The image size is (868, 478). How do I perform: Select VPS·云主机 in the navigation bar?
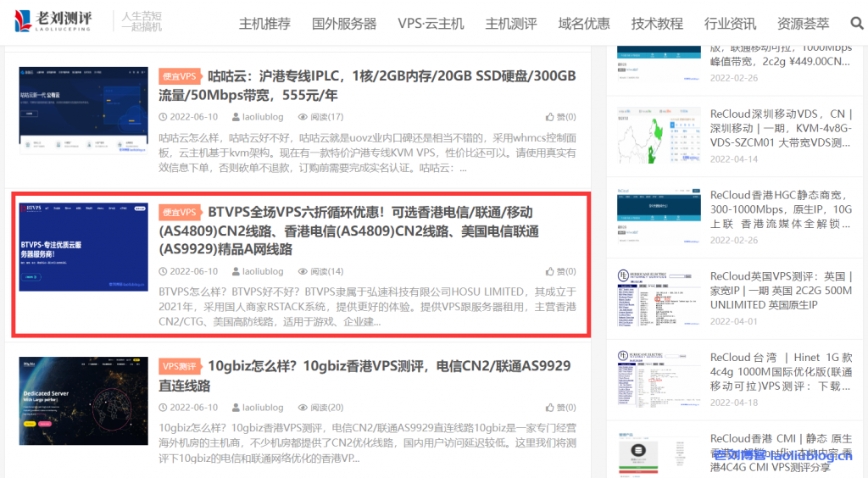coord(431,24)
